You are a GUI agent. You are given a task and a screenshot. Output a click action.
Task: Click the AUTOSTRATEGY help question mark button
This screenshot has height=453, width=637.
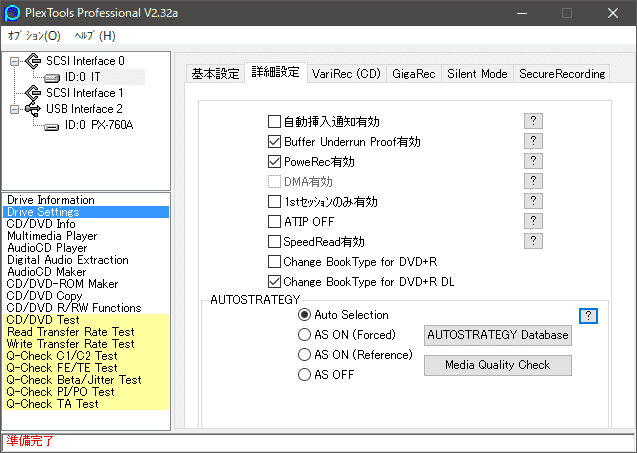click(589, 315)
